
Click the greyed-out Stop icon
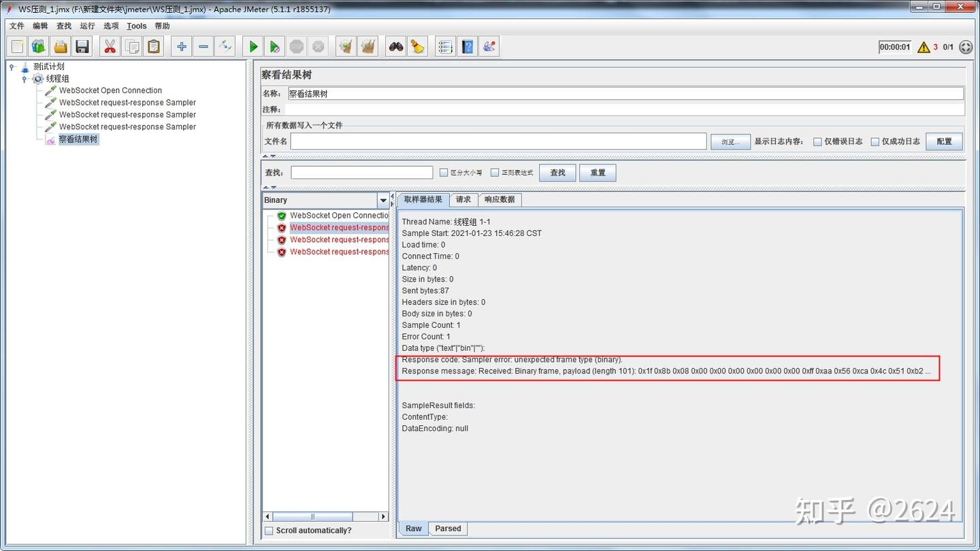tap(297, 47)
